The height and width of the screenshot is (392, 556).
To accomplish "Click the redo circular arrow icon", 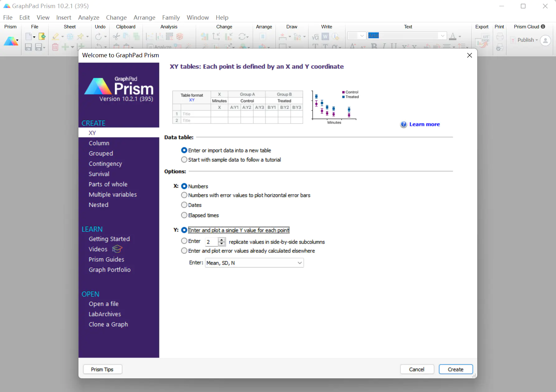I will click(98, 36).
